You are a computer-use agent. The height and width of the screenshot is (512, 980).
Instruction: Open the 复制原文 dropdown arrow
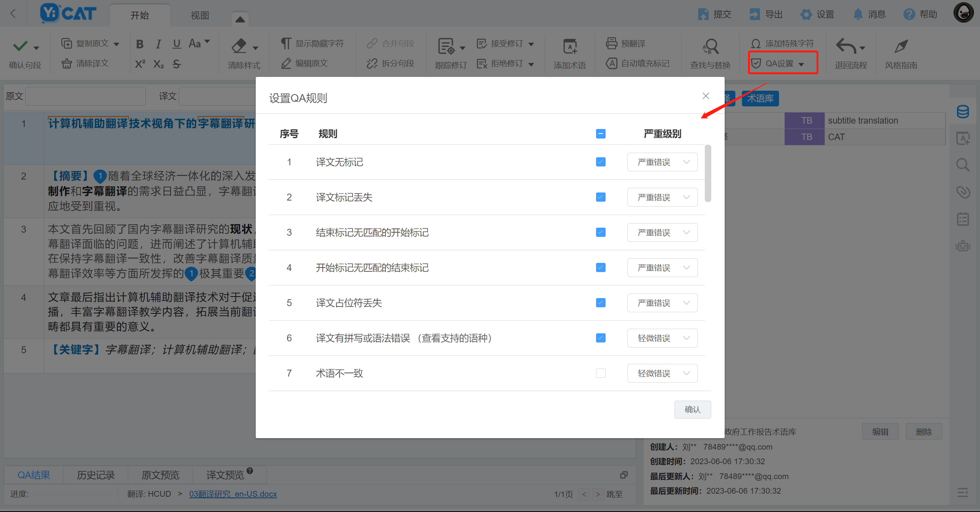(x=118, y=43)
